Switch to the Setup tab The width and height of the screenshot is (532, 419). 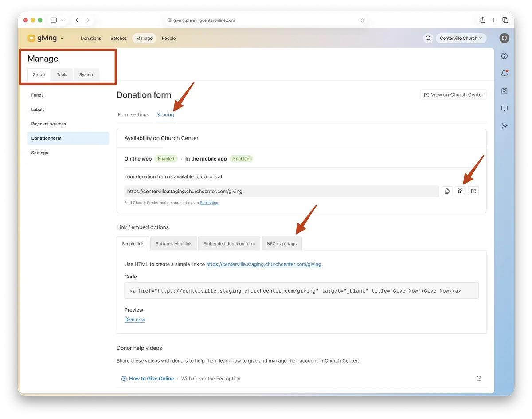39,74
